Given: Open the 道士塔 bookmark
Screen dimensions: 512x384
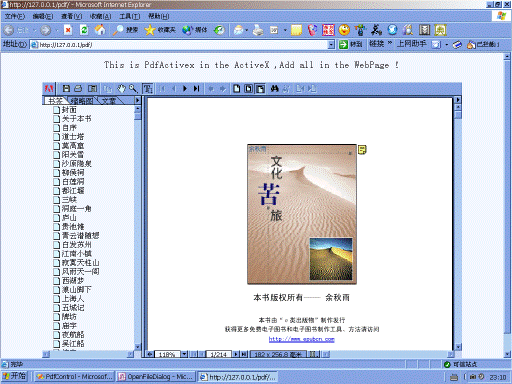Looking at the screenshot, I should pyautogui.click(x=73, y=136).
